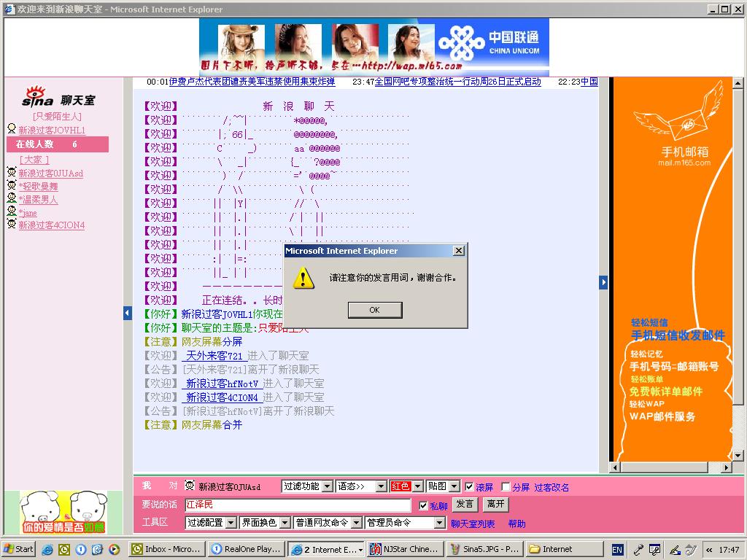Enable the 分屏 checkbox
Viewport: 747px width, 560px height.
[x=506, y=486]
